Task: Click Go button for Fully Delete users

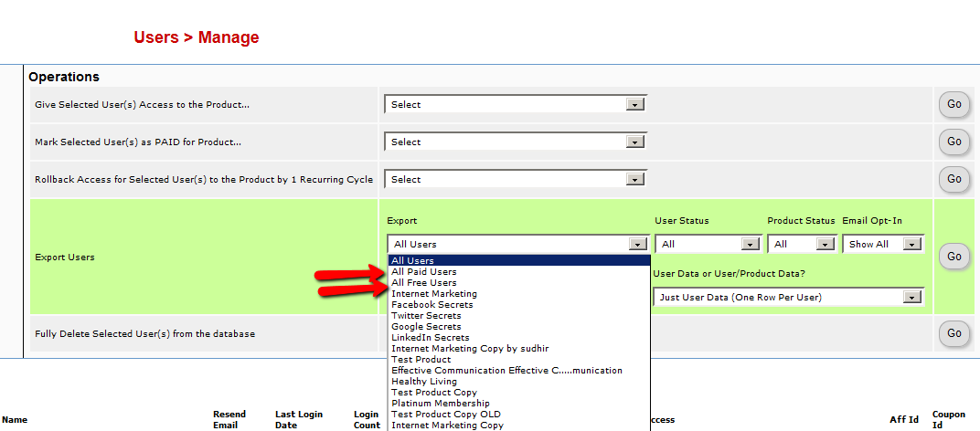Action: (x=953, y=334)
